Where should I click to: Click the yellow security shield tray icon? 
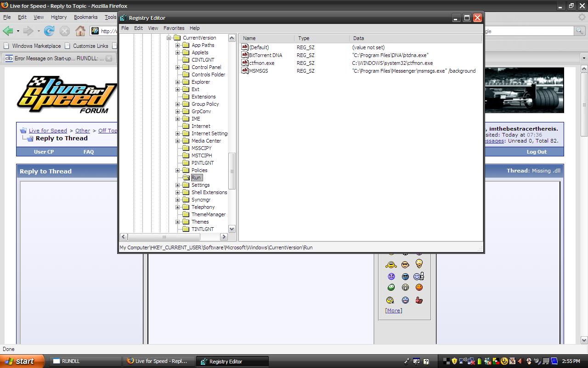tap(454, 361)
